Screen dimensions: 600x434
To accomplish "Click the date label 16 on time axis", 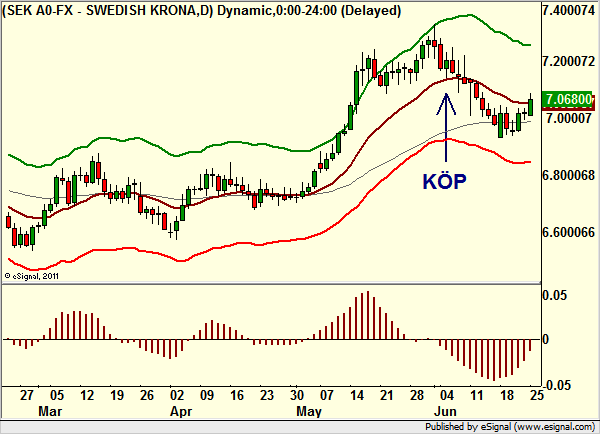I will tap(237, 395).
